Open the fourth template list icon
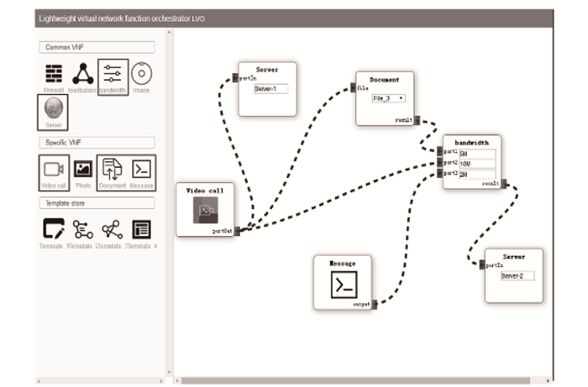This screenshot has width=588, height=387. tap(141, 228)
